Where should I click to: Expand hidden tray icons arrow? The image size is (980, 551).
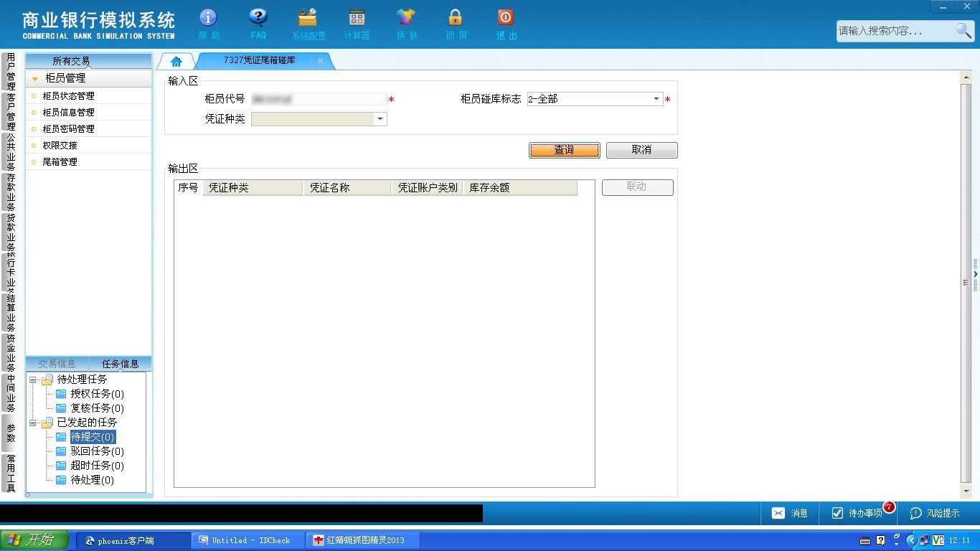(912, 540)
